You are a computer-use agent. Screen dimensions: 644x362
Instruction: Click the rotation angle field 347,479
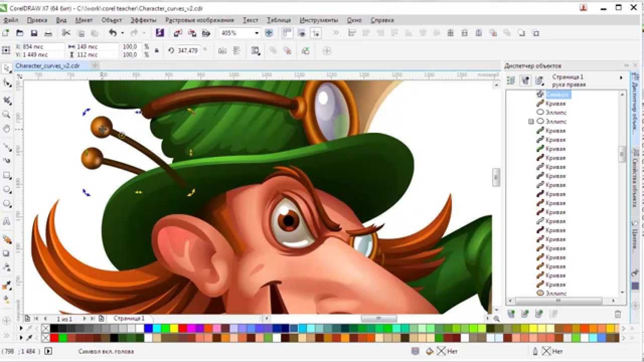[188, 51]
